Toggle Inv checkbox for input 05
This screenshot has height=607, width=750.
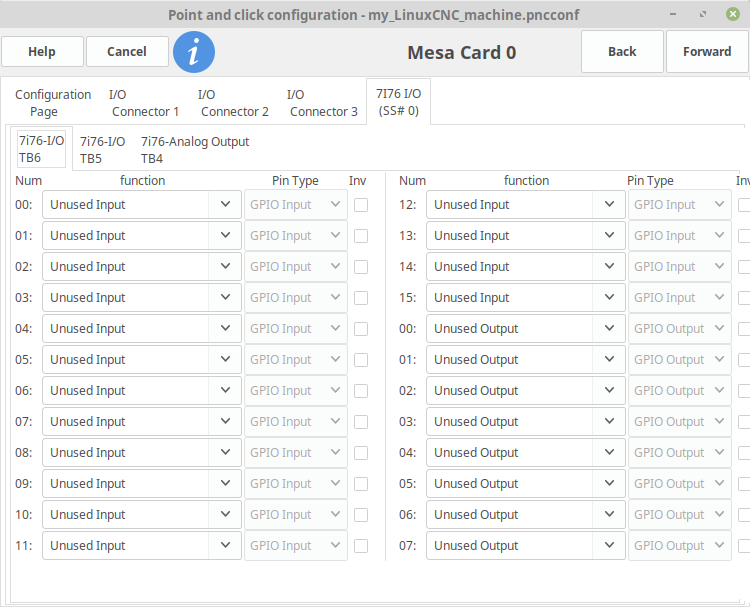tap(360, 360)
